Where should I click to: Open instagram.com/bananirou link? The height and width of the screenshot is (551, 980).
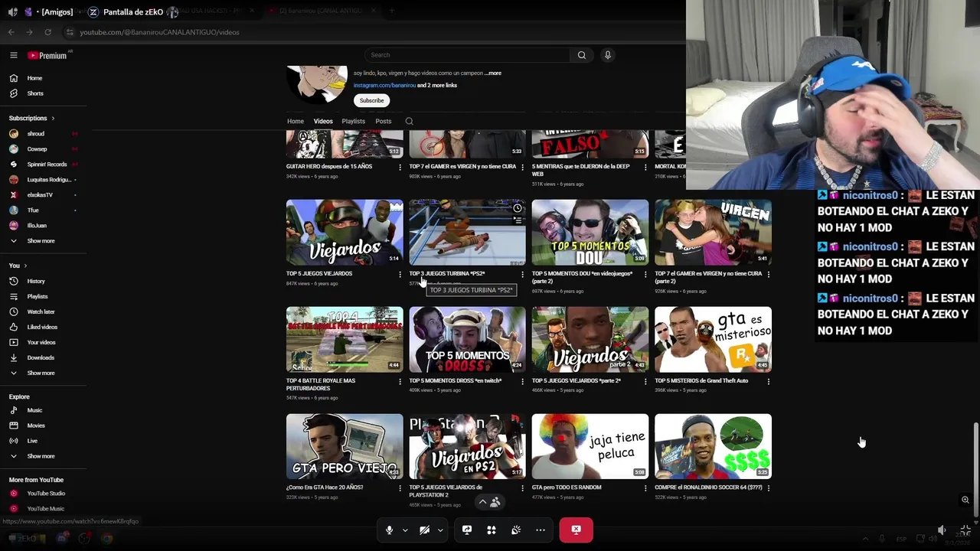[384, 86]
